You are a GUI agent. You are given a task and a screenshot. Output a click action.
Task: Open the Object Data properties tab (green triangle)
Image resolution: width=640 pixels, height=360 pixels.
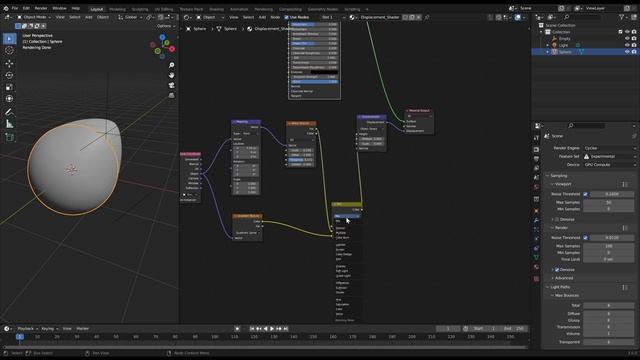536,258
